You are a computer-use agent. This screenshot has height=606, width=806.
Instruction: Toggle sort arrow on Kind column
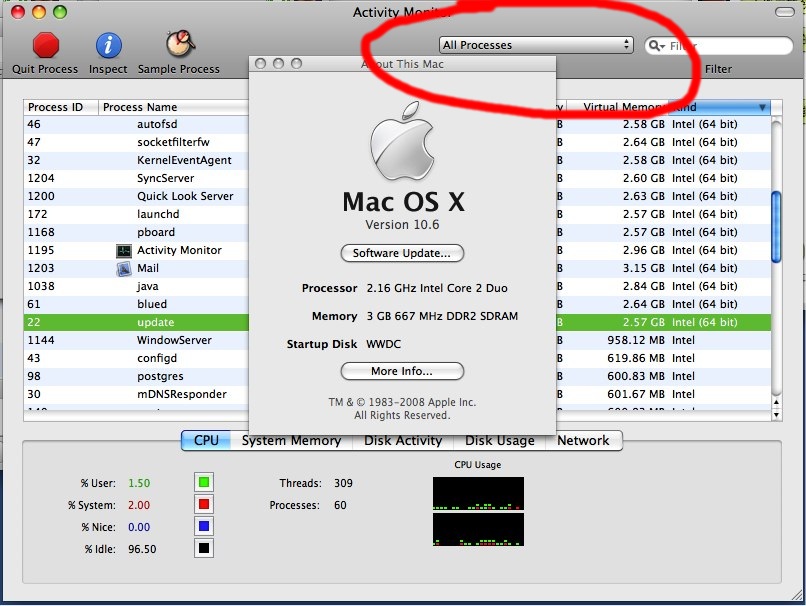click(x=762, y=107)
